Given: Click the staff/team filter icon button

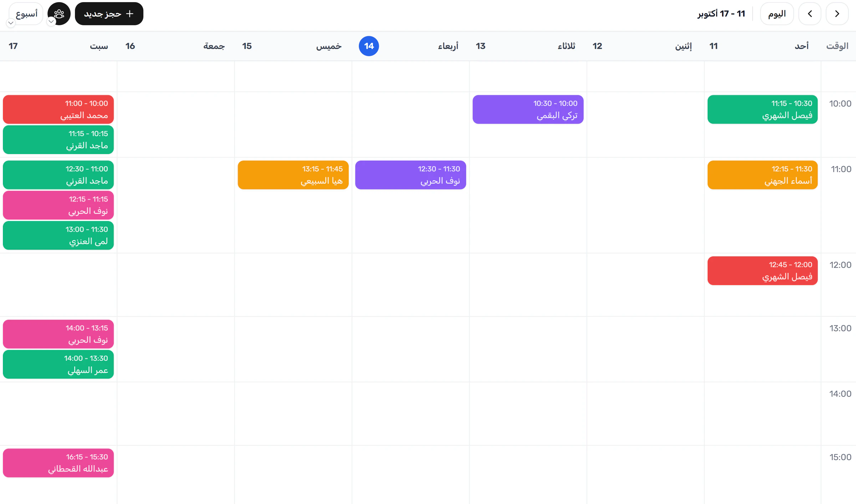Looking at the screenshot, I should [x=59, y=14].
